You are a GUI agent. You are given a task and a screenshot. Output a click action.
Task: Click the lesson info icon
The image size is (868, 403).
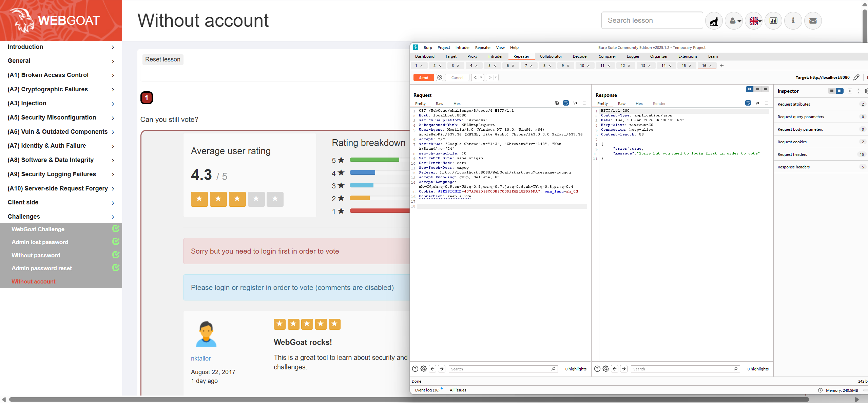[x=793, y=21]
